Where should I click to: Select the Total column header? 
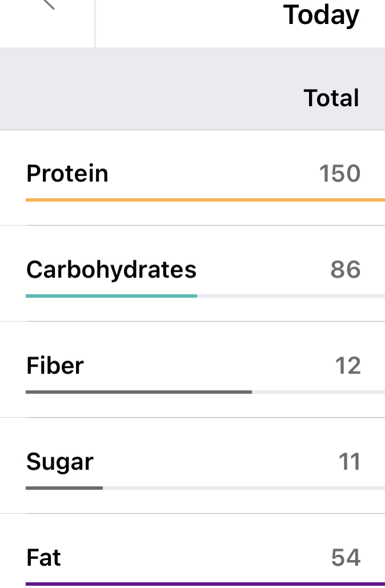pos(331,98)
